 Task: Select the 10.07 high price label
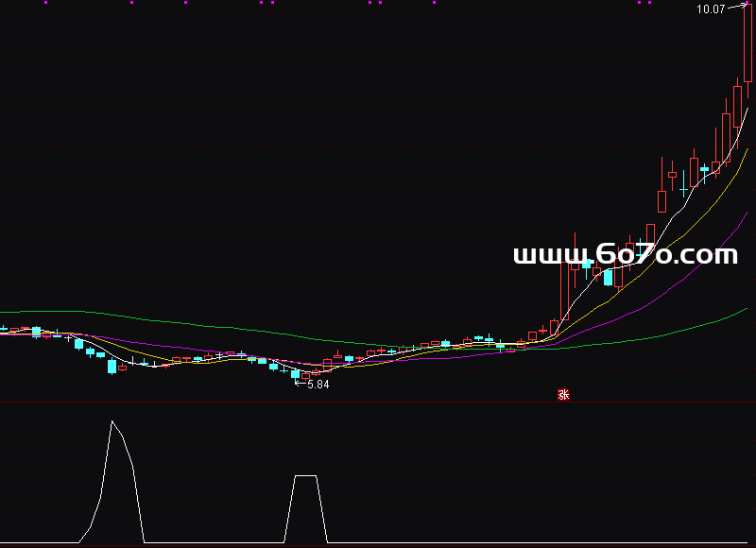tap(710, 9)
